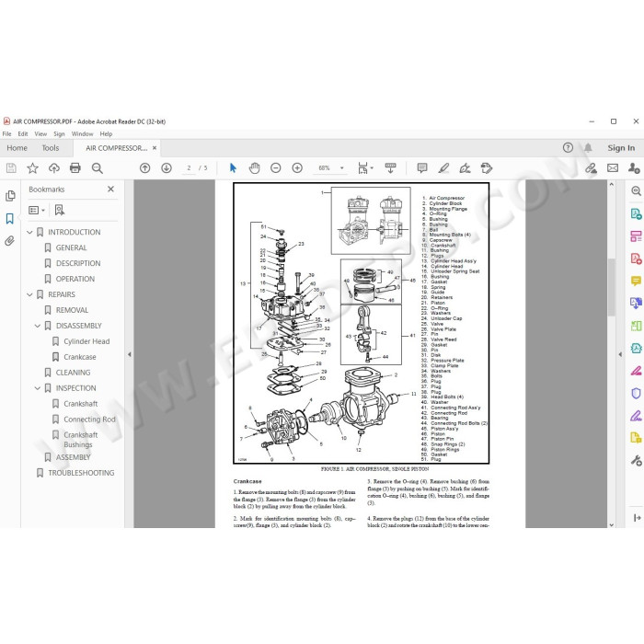The width and height of the screenshot is (644, 644).
Task: Print the document with printer icon
Action: (x=75, y=168)
